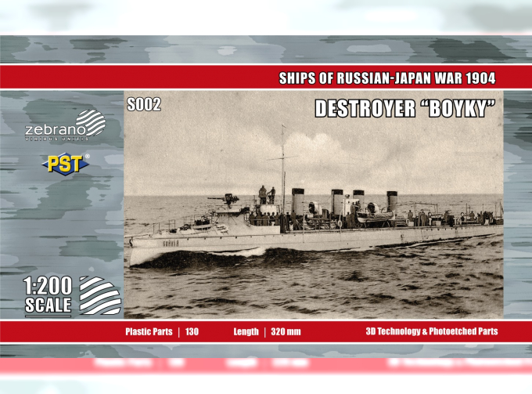Click the striped icon beside 1:200 scale
Screen dimensions: 532x394
tap(99, 295)
